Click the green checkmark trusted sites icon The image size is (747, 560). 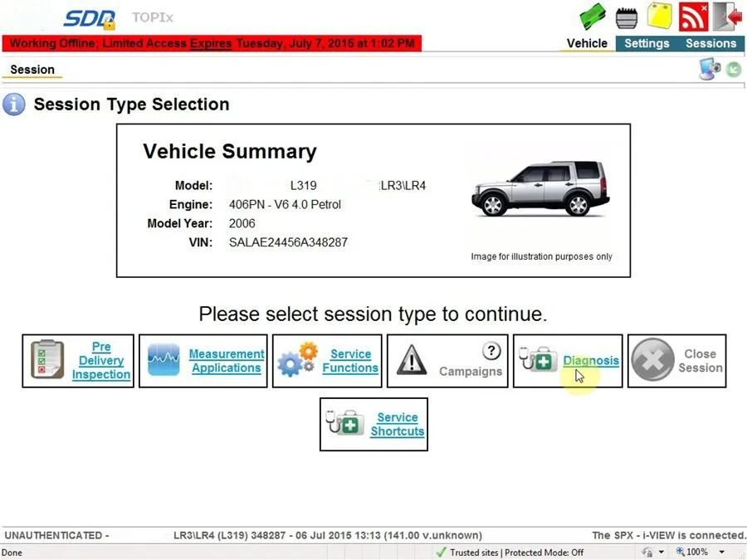[x=442, y=552]
